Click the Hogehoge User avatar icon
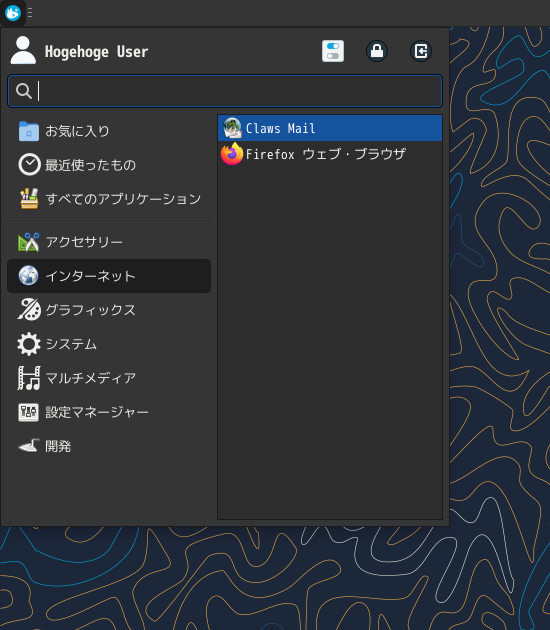The image size is (550, 630). (23, 50)
